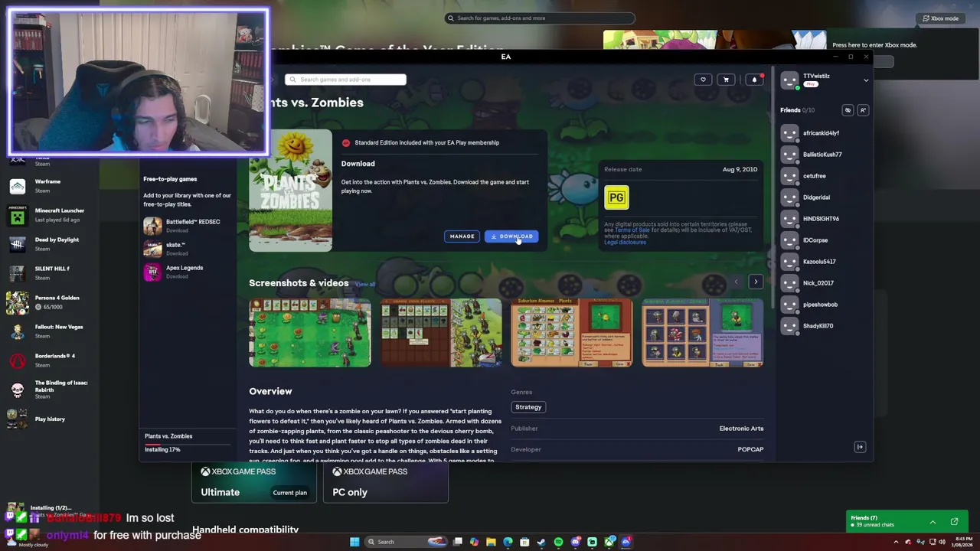
Task: Expand the Friends (7) chat bar chevron
Action: click(933, 522)
